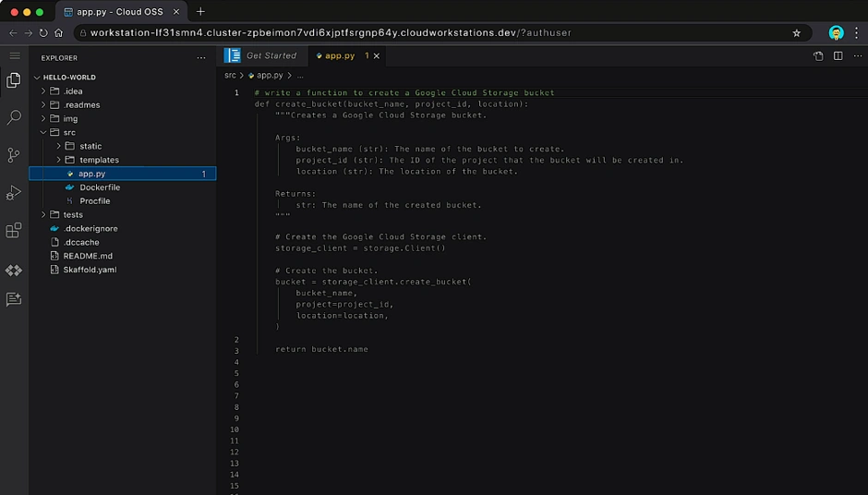Click the 'def create_bucket' code line
Screen dimensions: 868x495
pyautogui.click(x=392, y=104)
